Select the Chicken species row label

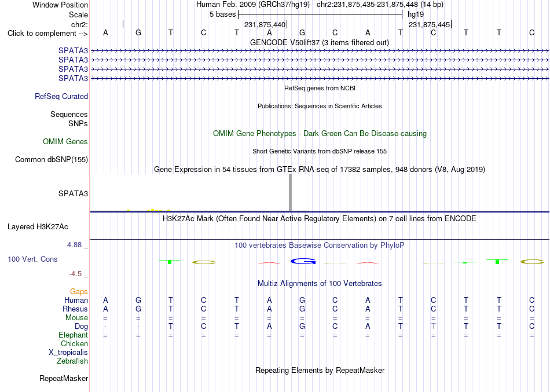tap(74, 343)
